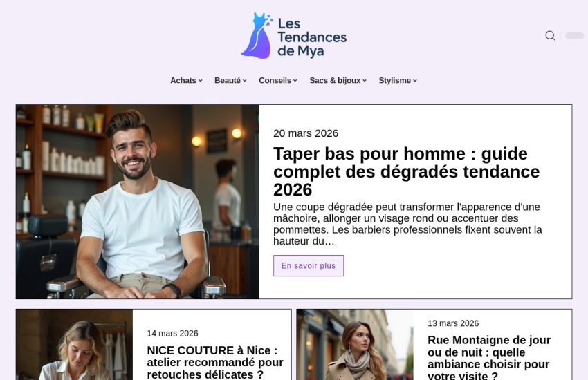Screen dimensions: 588x380
Task: Click the Beauté menu label
Action: click(228, 81)
